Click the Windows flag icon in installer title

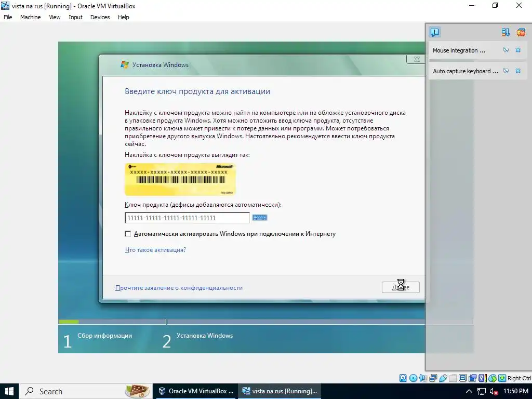click(125, 64)
